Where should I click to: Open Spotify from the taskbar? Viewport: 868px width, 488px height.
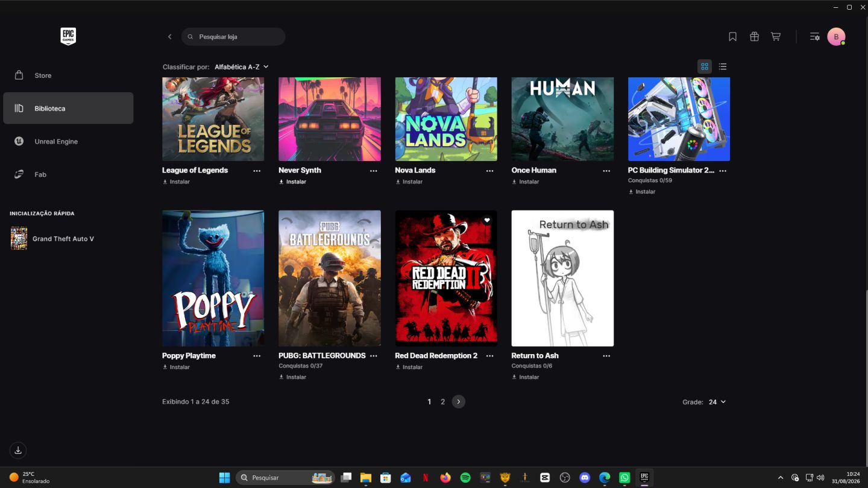coord(465,478)
